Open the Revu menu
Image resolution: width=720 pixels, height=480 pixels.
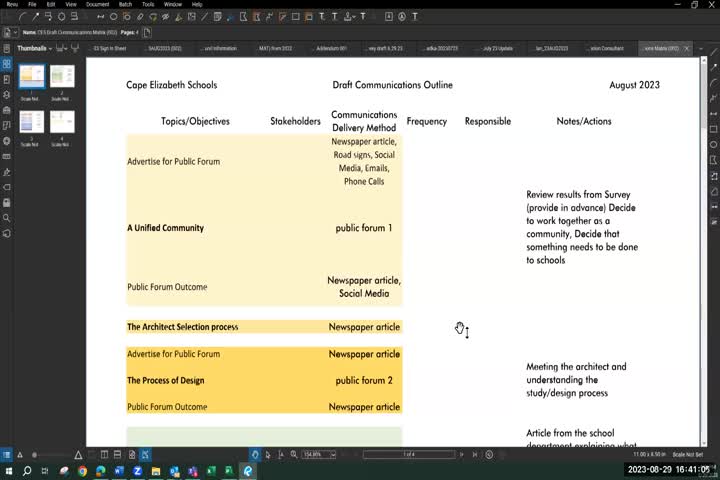point(12,4)
